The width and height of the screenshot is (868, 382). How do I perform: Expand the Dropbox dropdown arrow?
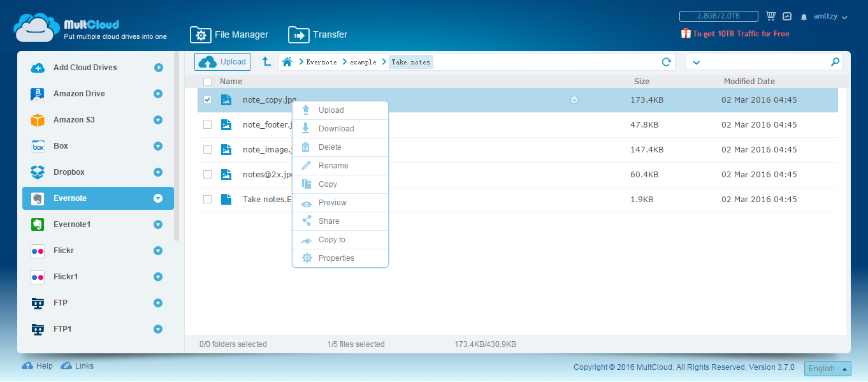click(158, 172)
